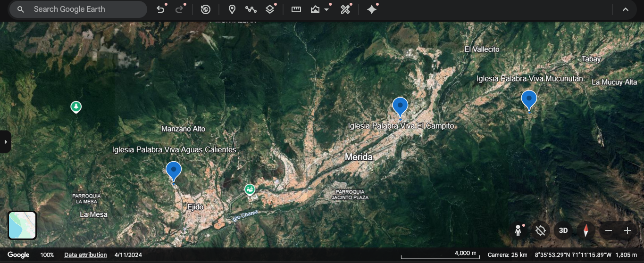Reset north with the compass
The width and height of the screenshot is (644, 263).
coord(586,230)
